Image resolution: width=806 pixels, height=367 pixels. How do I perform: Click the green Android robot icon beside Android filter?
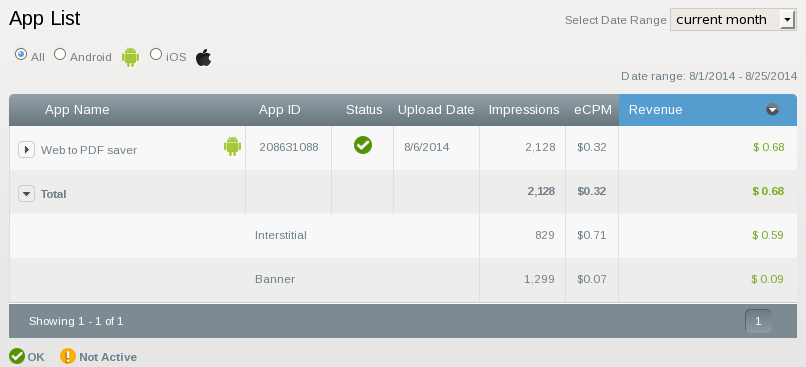click(x=131, y=57)
